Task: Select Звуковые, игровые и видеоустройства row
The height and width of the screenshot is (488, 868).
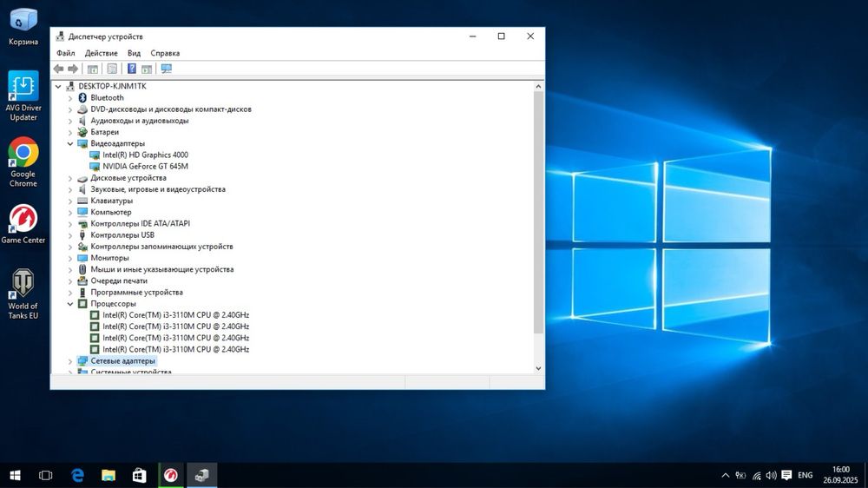Action: point(158,189)
